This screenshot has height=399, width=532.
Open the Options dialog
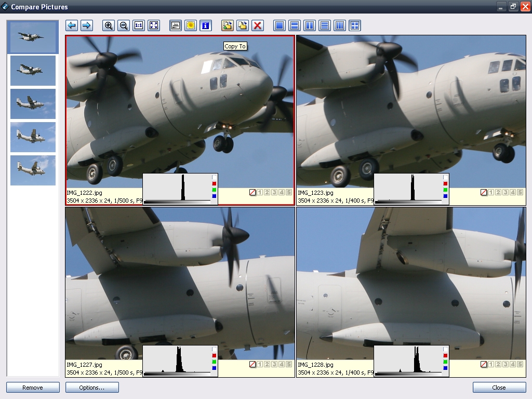(x=92, y=388)
